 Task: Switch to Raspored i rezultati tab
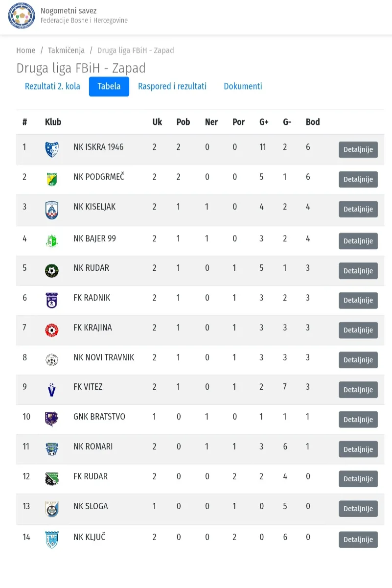tap(172, 86)
